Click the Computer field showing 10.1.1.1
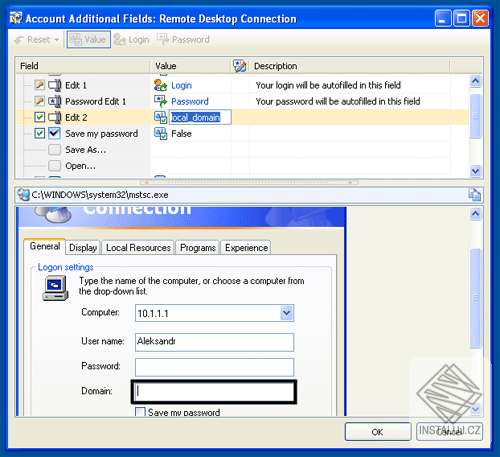The width and height of the screenshot is (500, 457). [x=214, y=313]
